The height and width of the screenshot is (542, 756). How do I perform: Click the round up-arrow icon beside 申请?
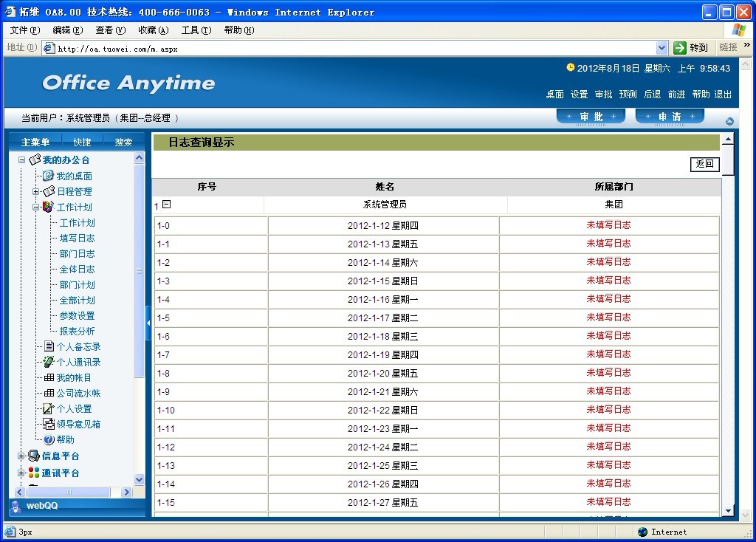tap(729, 121)
